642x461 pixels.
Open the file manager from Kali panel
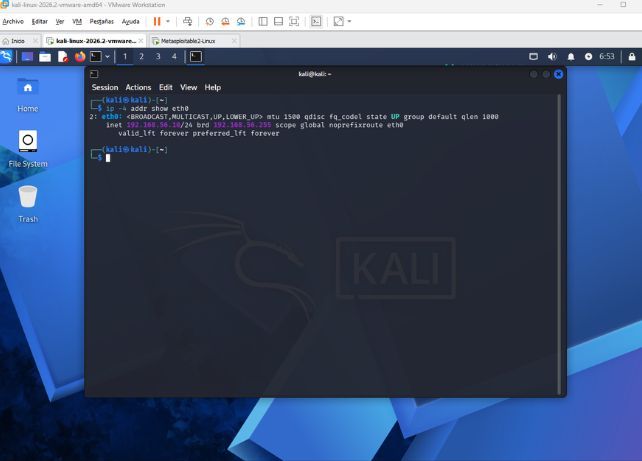[45, 56]
